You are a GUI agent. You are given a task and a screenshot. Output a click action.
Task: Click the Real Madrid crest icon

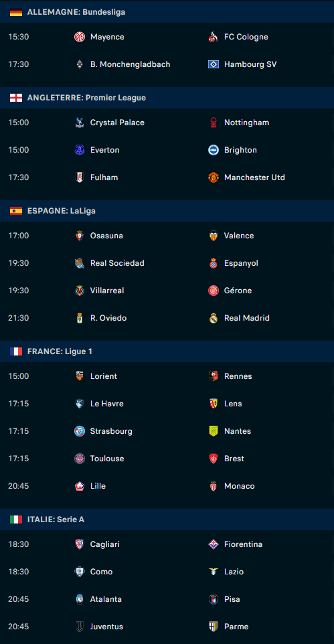point(214,318)
